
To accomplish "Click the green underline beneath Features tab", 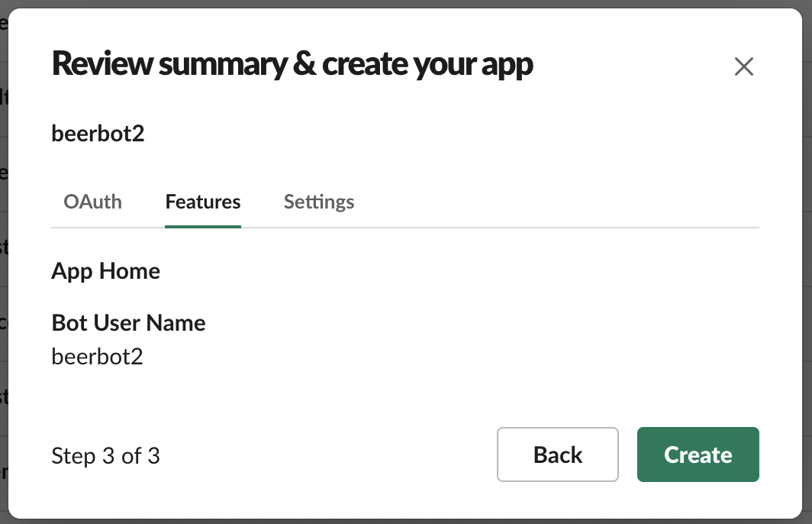I will [203, 226].
